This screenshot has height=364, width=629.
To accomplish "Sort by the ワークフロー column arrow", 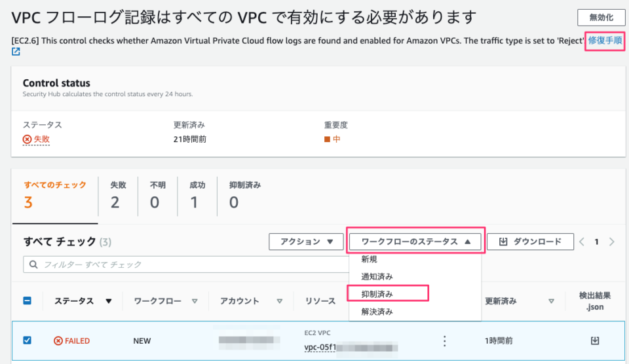I will pos(195,301).
